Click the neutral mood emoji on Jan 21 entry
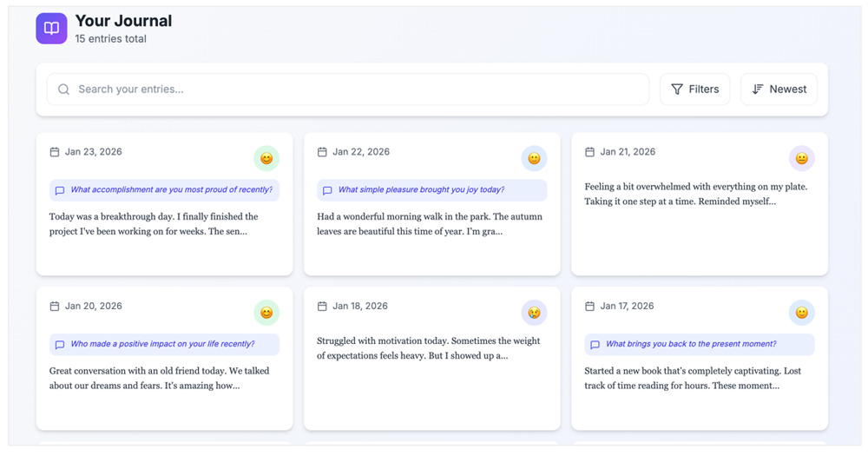 [801, 158]
